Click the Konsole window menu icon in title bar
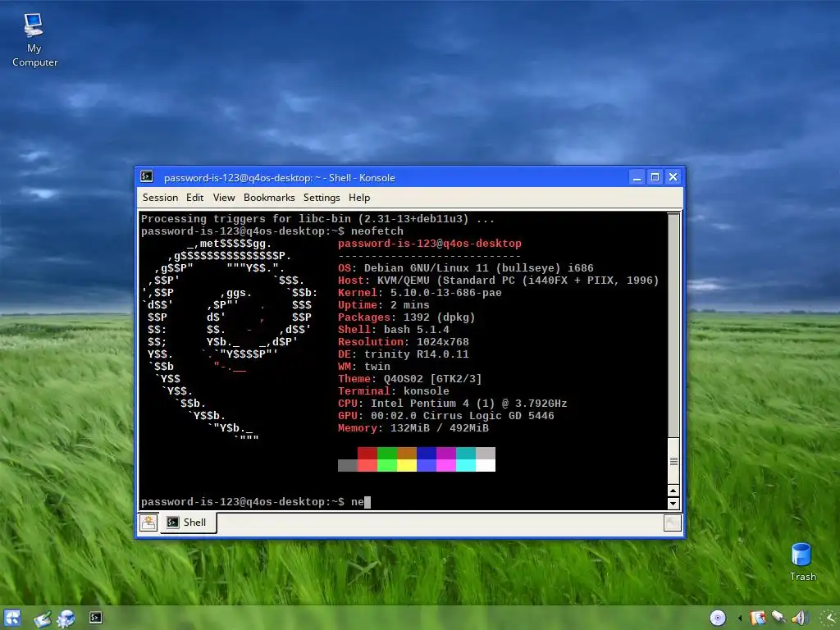 [146, 177]
